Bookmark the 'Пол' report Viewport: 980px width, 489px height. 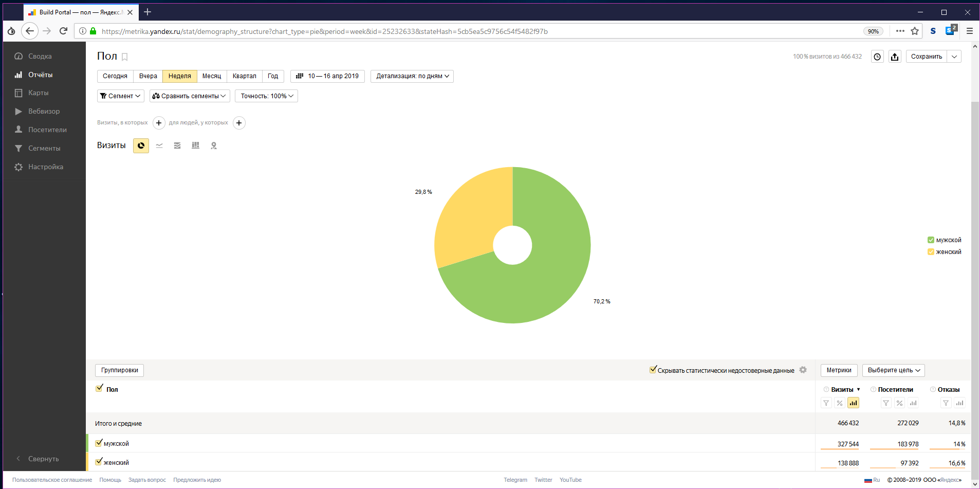[124, 57]
